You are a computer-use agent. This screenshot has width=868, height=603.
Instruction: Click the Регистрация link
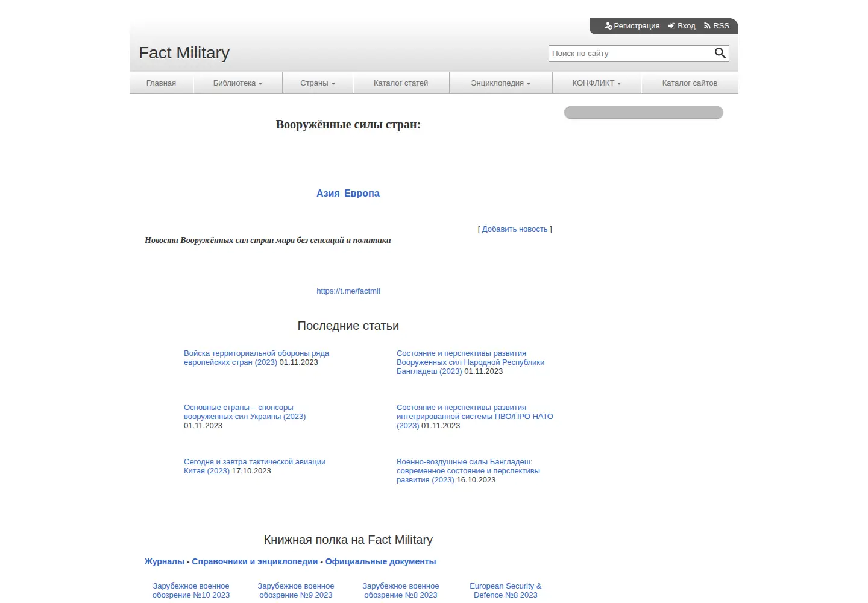[637, 26]
